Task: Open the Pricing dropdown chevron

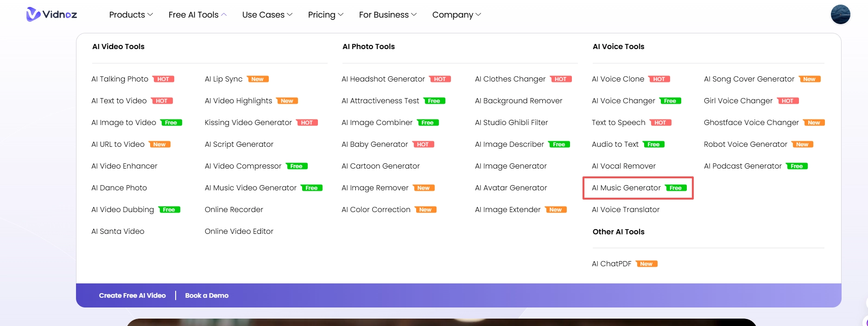Action: pyautogui.click(x=341, y=15)
